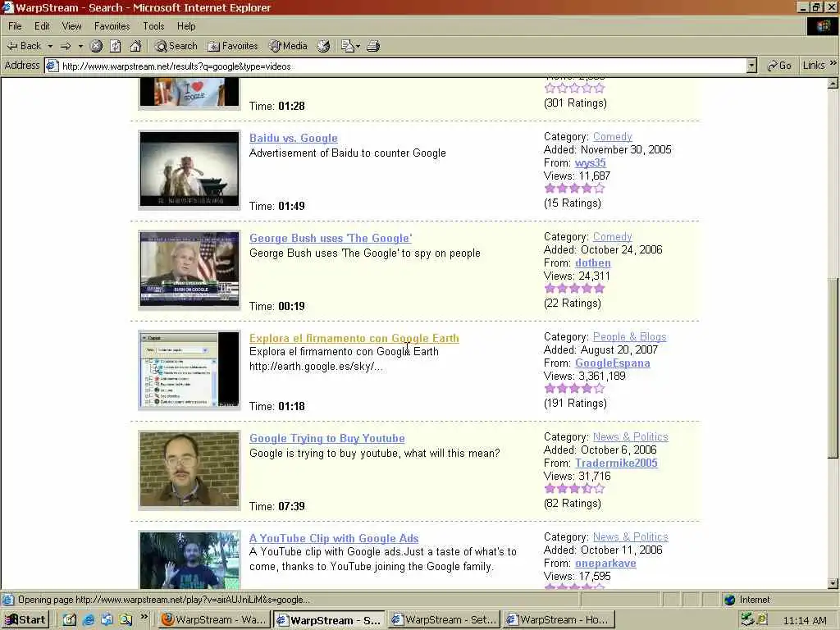
Task: Go back with the Back toolbar button
Action: click(x=24, y=46)
